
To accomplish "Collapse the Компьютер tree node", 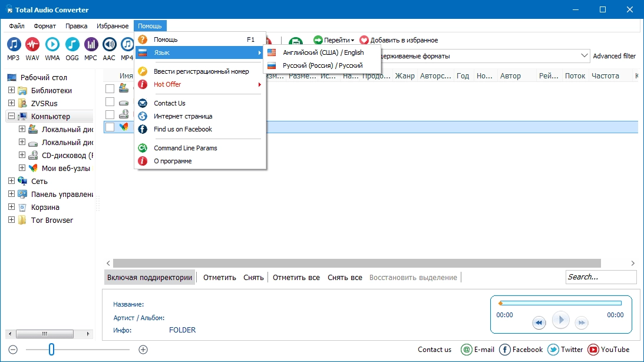I will pos(12,116).
